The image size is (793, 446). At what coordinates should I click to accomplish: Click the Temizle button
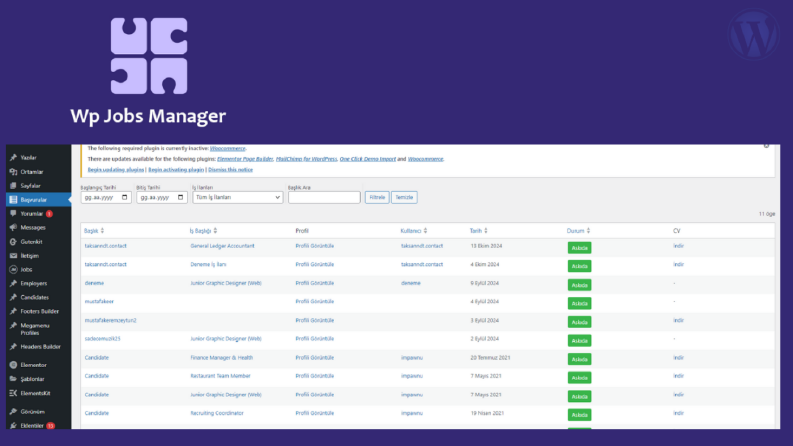click(x=404, y=197)
